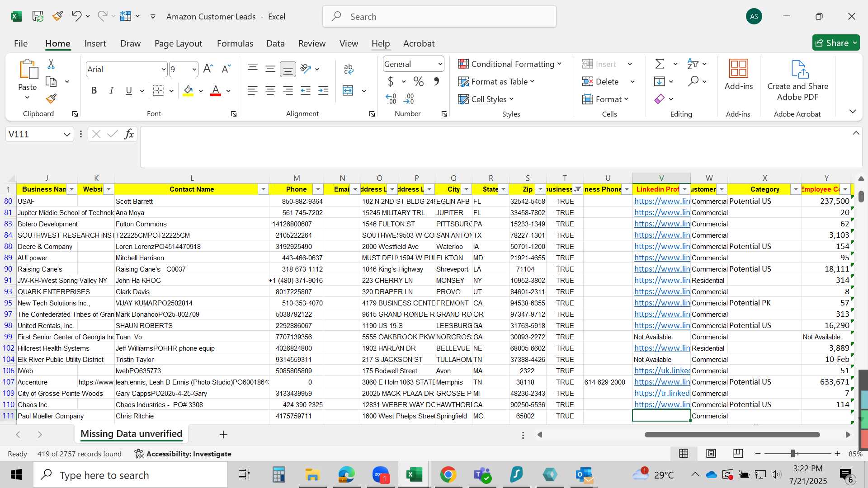Open the Insert ribbon tab
The image size is (868, 488).
click(95, 43)
